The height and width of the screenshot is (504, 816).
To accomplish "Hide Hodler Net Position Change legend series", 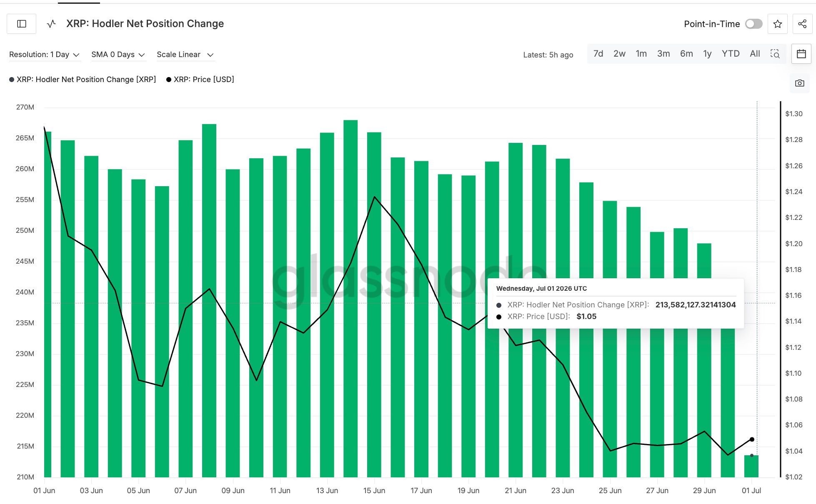I will 83,79.
